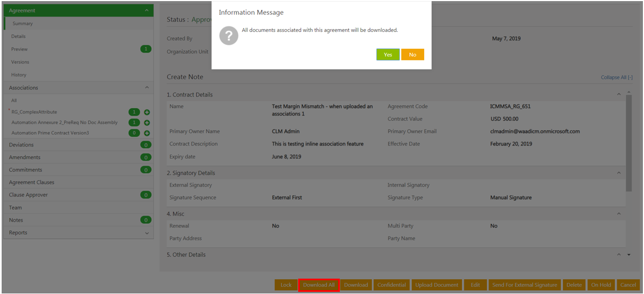Click the Collapse All link

coord(617,77)
